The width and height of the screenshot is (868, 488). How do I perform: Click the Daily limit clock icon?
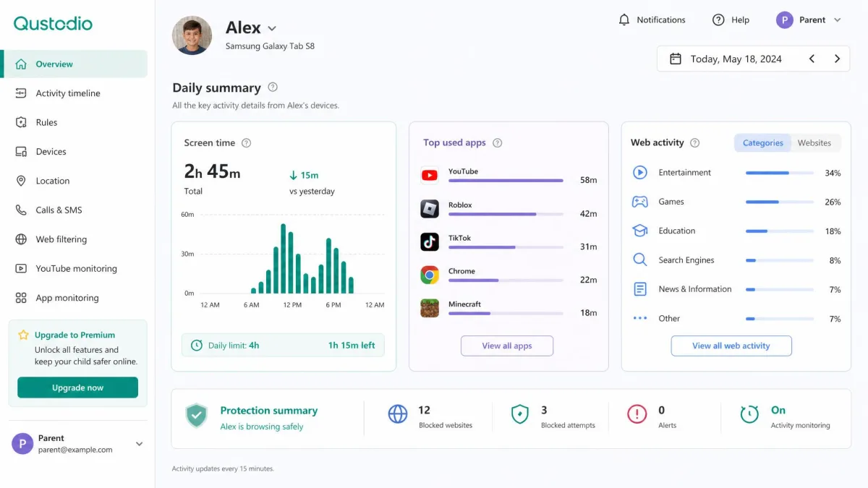pyautogui.click(x=196, y=345)
